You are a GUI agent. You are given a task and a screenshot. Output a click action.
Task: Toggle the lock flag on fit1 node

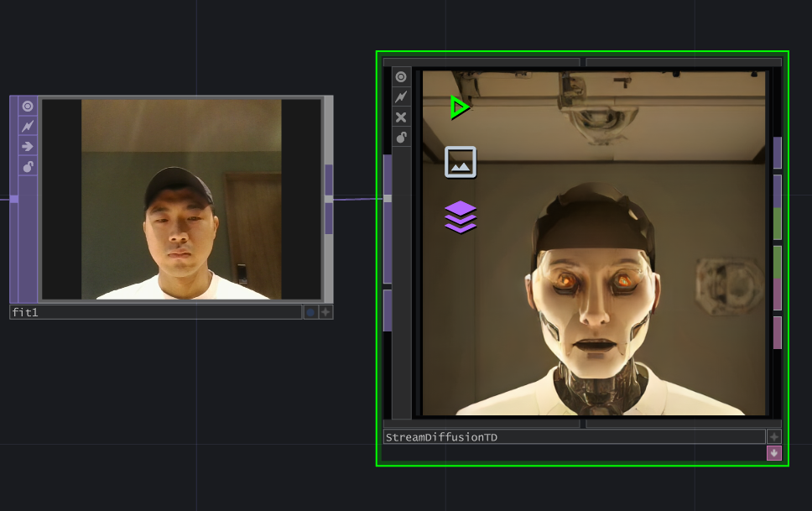(28, 167)
